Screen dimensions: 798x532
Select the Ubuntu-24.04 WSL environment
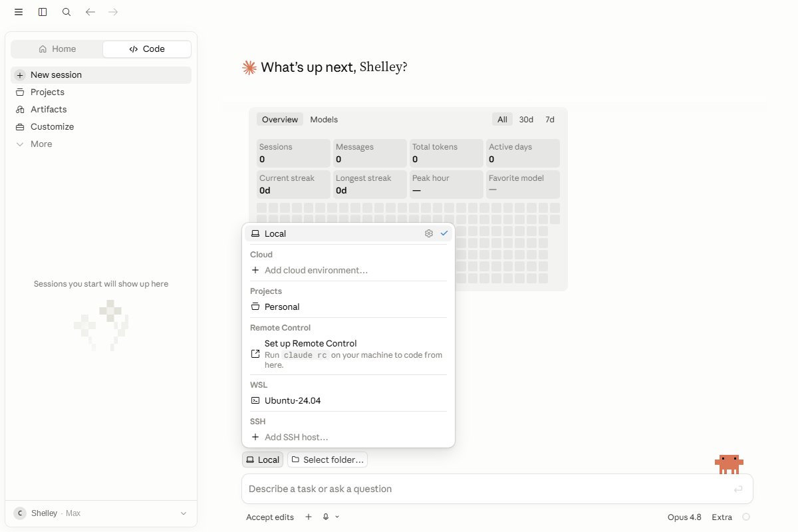point(348,401)
